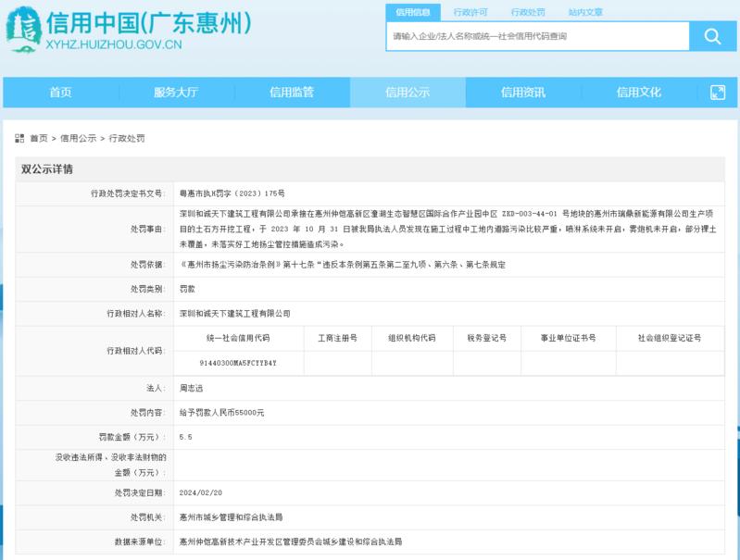Click the 税务登记号 column header
This screenshot has height=560, width=740.
click(486, 338)
